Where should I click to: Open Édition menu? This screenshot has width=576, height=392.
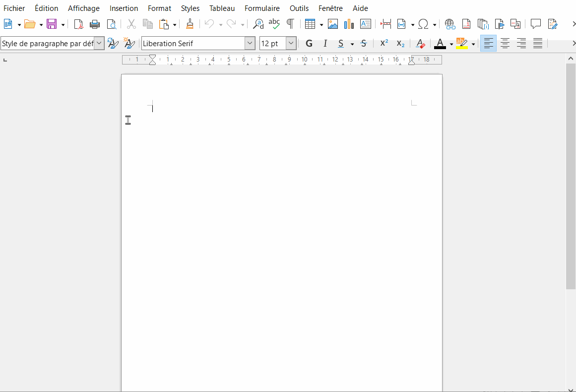point(46,8)
